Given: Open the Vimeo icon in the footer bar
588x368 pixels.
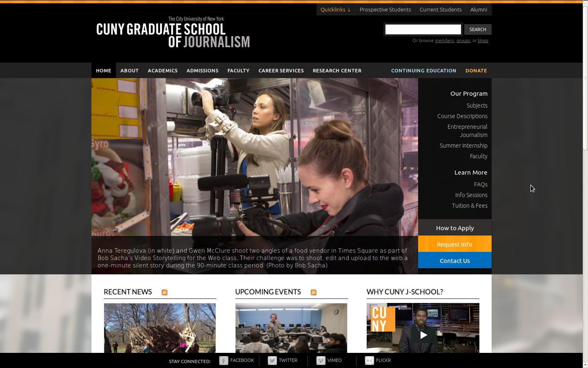Looking at the screenshot, I should (321, 361).
